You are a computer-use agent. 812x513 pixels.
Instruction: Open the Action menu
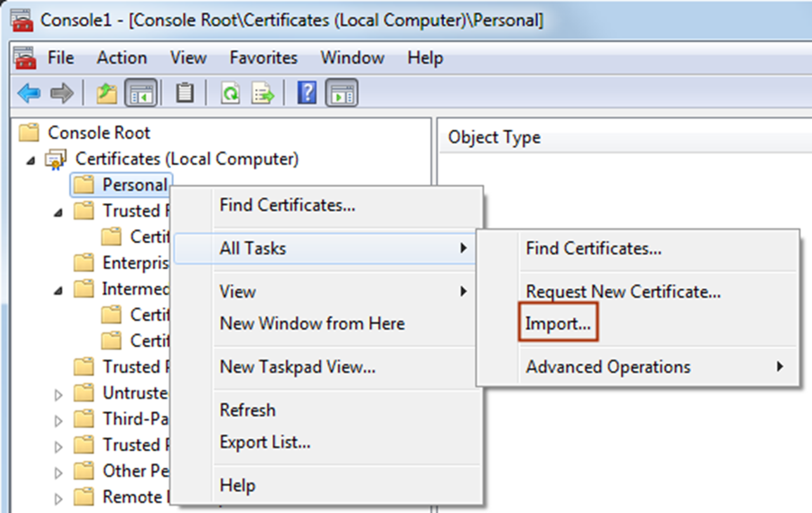tap(122, 58)
